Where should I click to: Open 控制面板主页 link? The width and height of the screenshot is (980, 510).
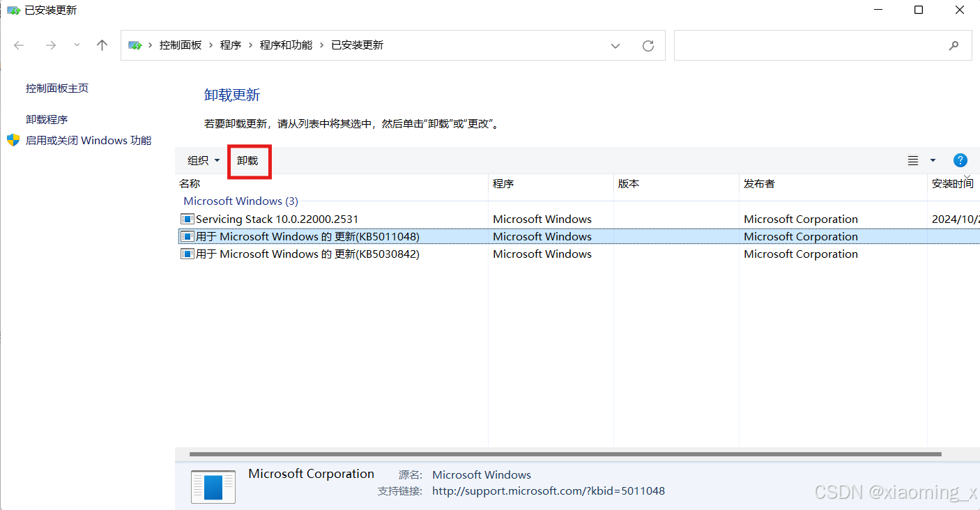(x=57, y=88)
